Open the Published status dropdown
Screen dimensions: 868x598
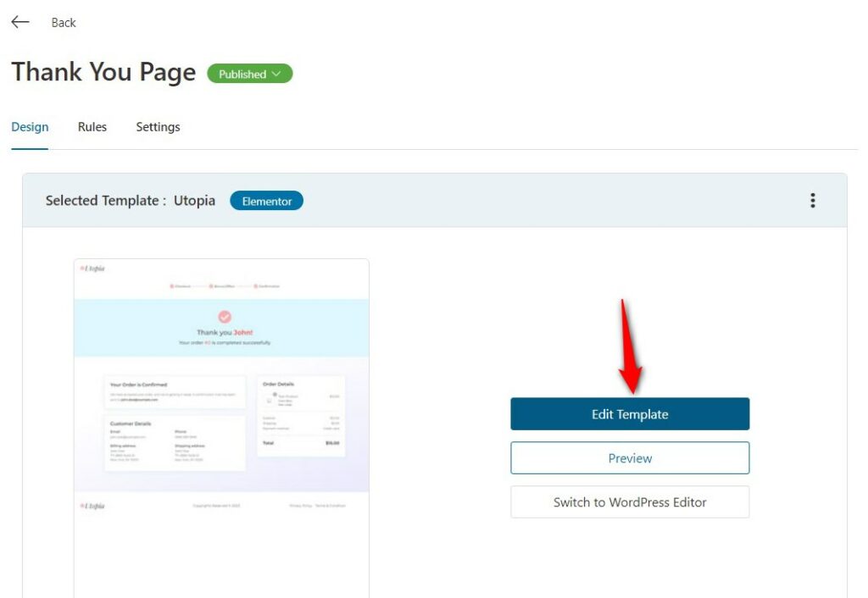pos(250,74)
